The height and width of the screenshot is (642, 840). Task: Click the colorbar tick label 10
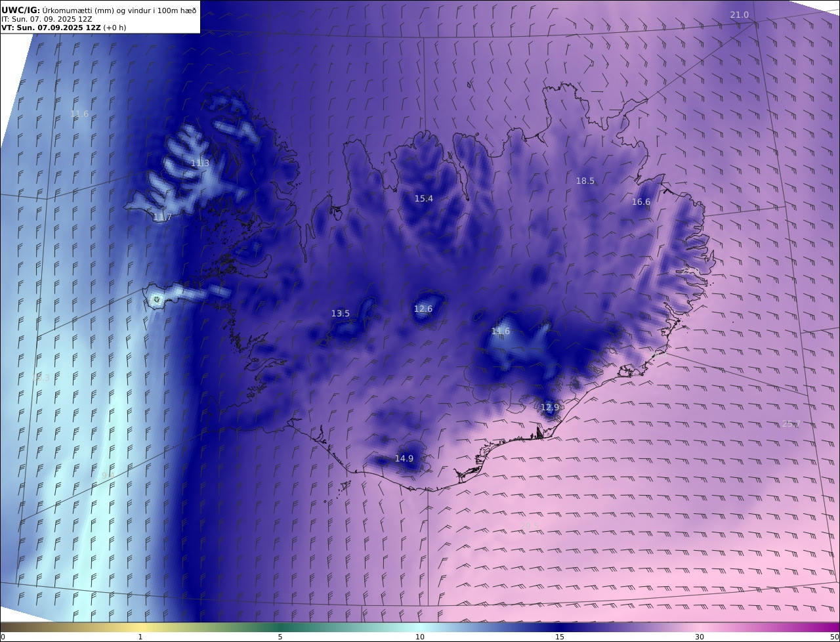(420, 637)
